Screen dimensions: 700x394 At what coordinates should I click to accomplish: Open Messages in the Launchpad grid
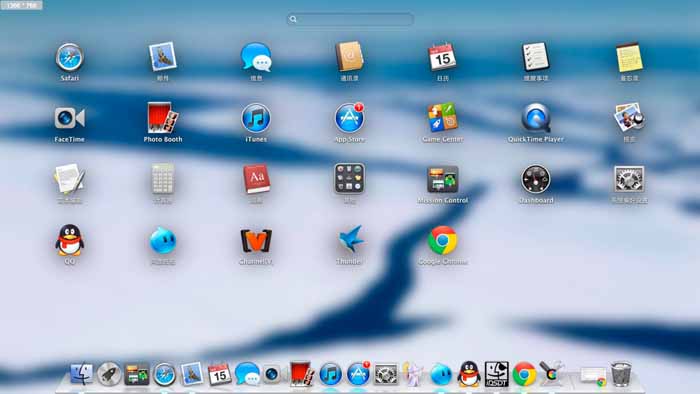256,57
